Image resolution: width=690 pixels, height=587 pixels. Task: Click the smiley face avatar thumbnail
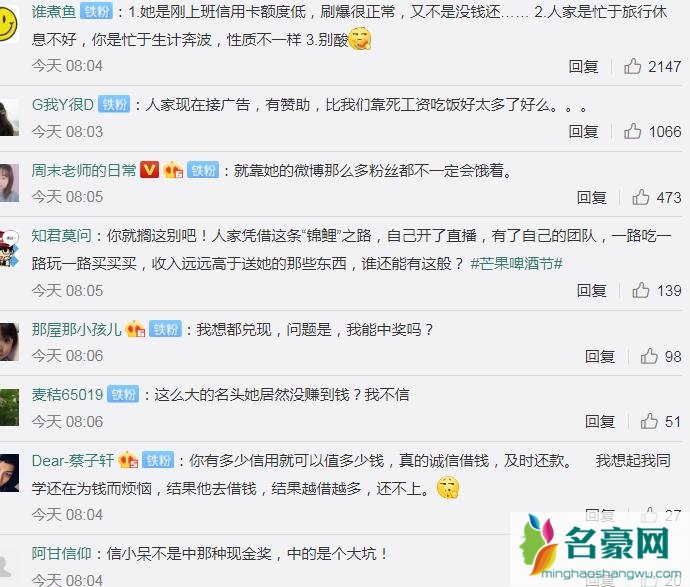pyautogui.click(x=8, y=22)
